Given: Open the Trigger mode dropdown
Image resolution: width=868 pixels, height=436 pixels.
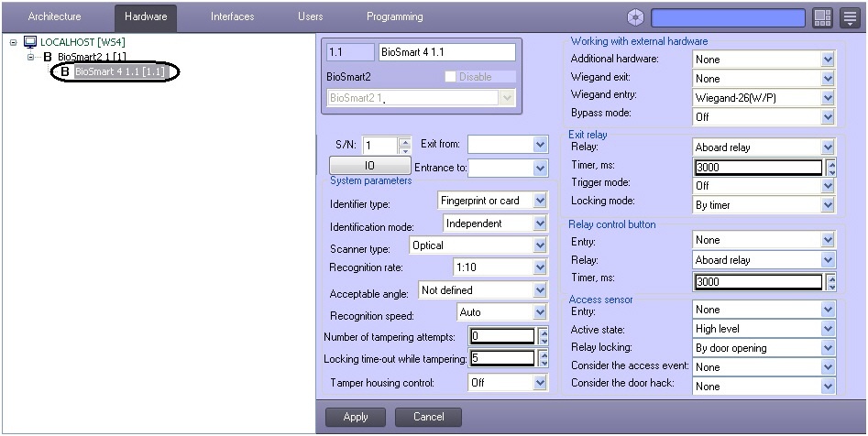Looking at the screenshot, I should [x=764, y=185].
